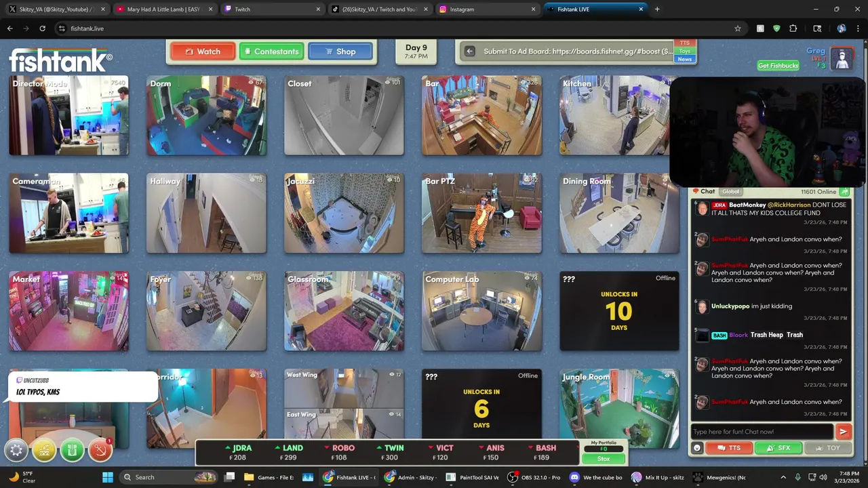Switch to the Instagram browser tab
The image size is (868, 488).
pyautogui.click(x=486, y=9)
